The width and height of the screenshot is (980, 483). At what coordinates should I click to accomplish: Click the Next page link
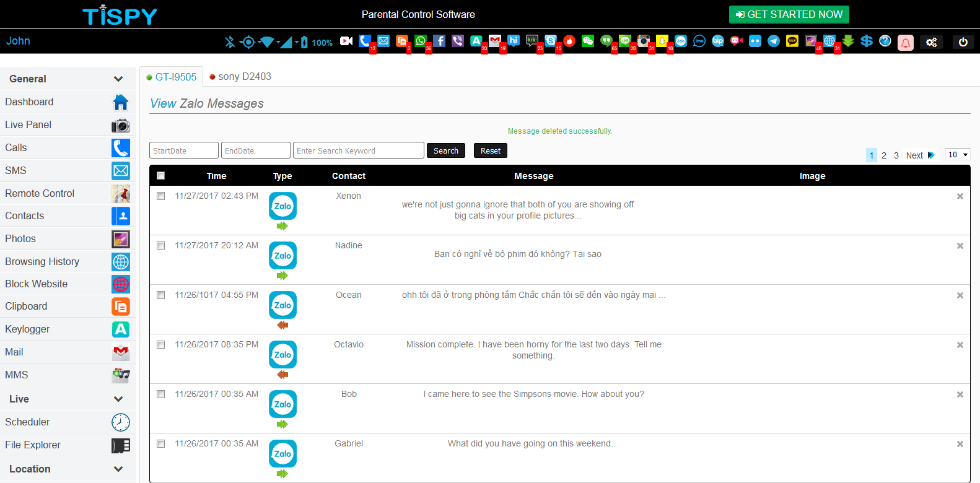tap(920, 155)
